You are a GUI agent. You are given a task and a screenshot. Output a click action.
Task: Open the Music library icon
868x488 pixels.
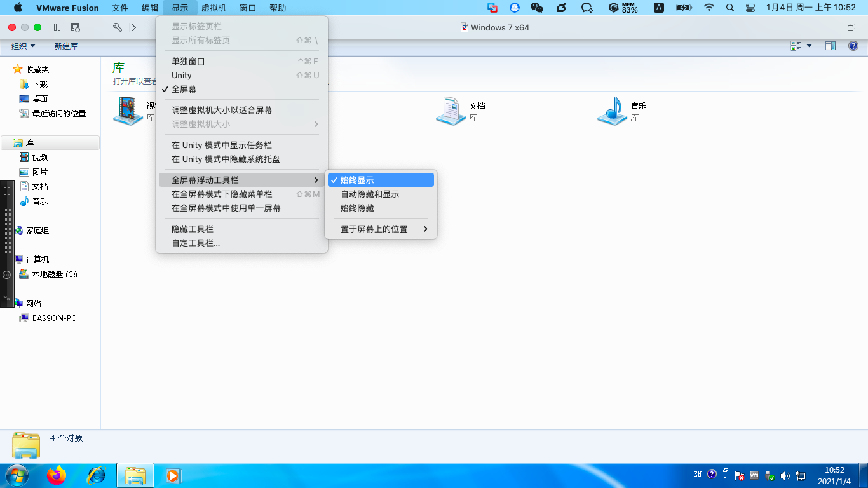click(612, 111)
